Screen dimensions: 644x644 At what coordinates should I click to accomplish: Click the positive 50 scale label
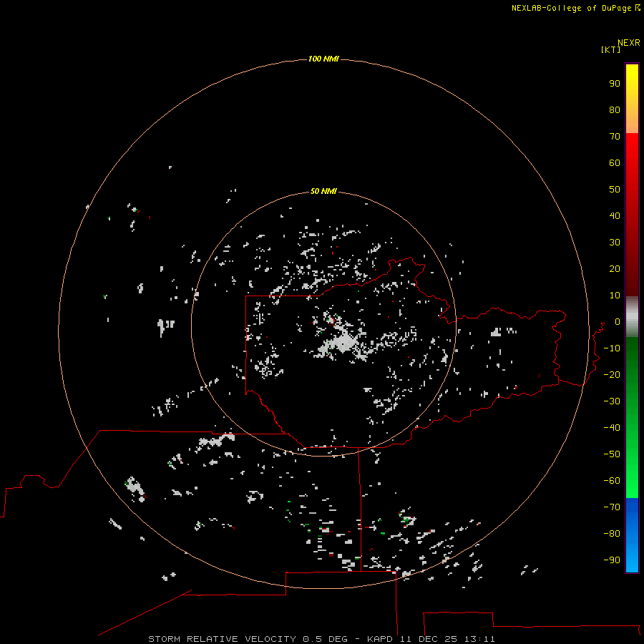(615, 190)
